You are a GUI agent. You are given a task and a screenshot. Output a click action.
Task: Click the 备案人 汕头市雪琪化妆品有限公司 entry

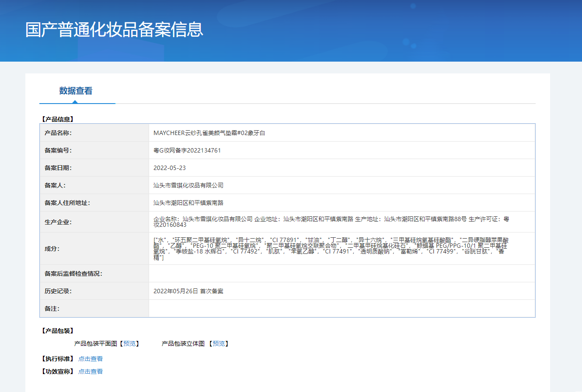click(x=189, y=185)
